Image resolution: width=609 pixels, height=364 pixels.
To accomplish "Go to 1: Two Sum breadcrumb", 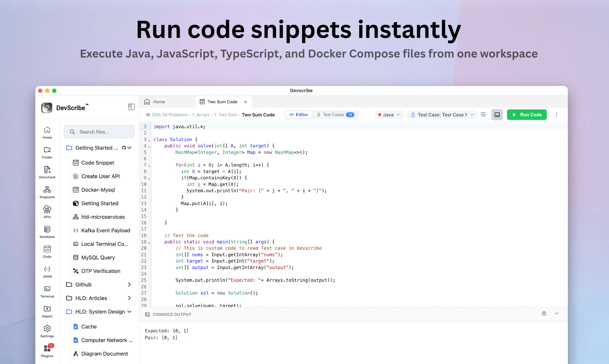I will coord(225,115).
